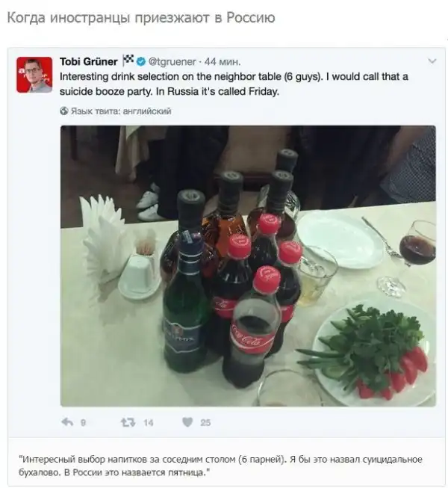This screenshot has width=448, height=488.
Task: Click the verified badge beside Tobi Grüner
Action: point(141,62)
